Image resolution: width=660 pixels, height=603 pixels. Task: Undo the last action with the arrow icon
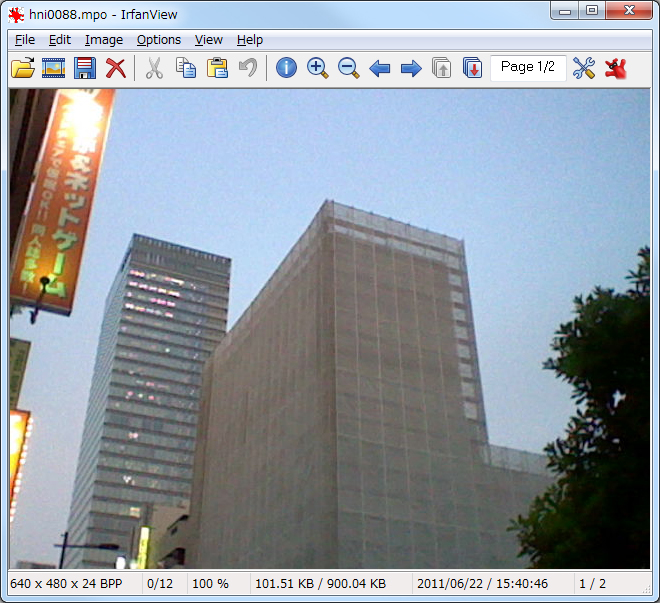[x=248, y=68]
